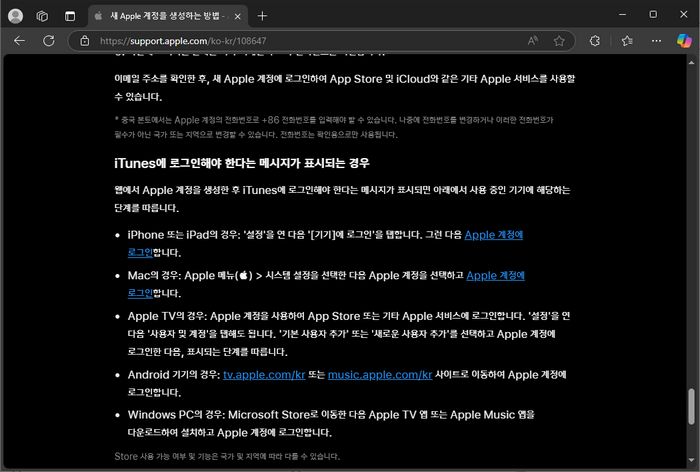Click heading iTunes에 로그인해야 한다는 메시지가 표시되는 경우
Screen dimensions: 700x472
click(x=242, y=163)
